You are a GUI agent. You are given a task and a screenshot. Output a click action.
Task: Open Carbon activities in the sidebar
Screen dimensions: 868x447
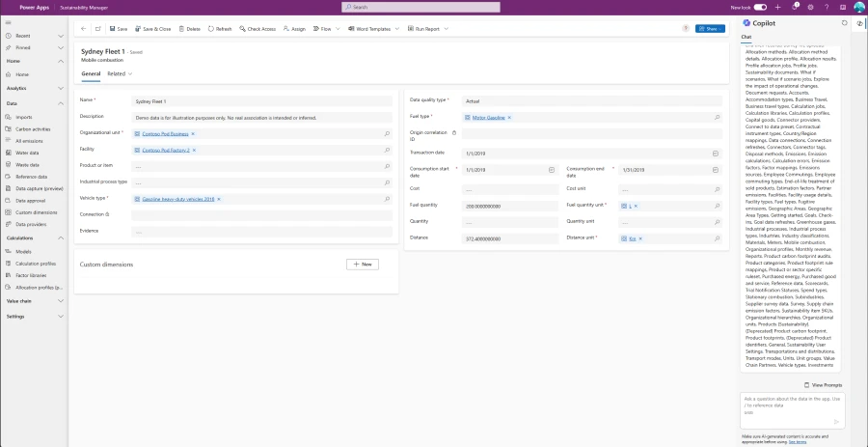point(33,128)
